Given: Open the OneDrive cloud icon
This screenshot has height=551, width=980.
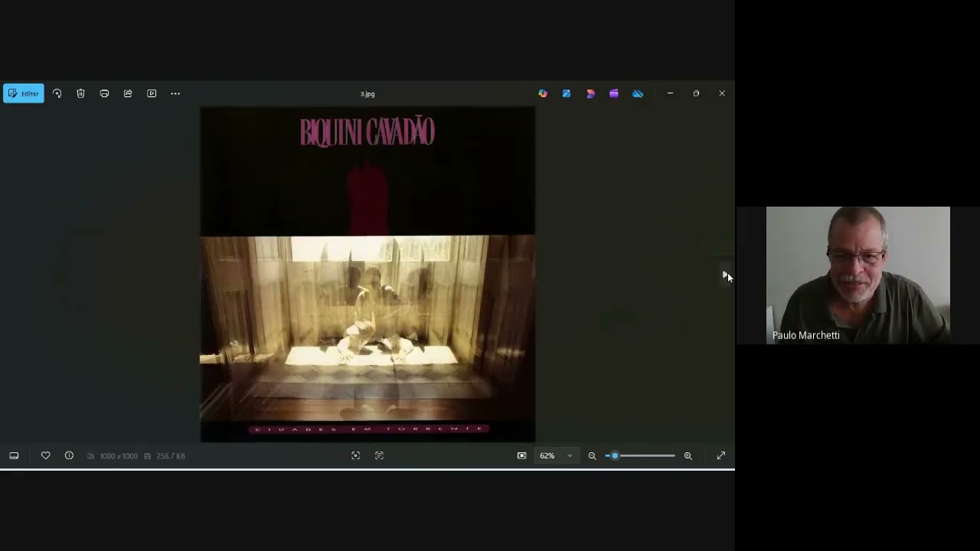Looking at the screenshot, I should tap(638, 93).
